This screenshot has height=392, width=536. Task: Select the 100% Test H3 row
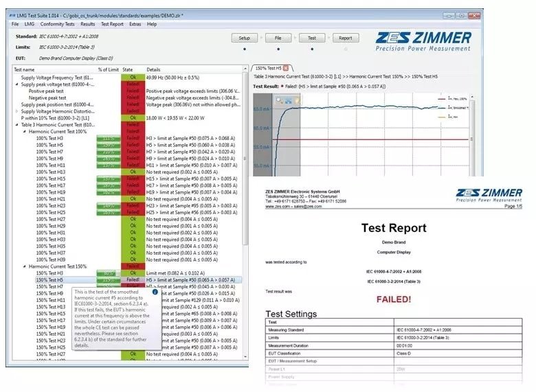(50, 138)
